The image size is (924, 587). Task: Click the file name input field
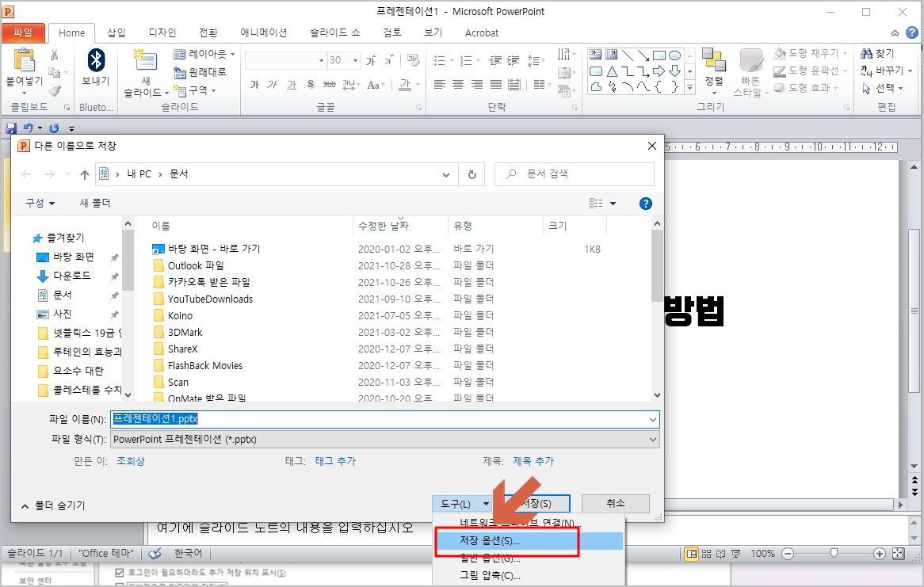(x=385, y=419)
